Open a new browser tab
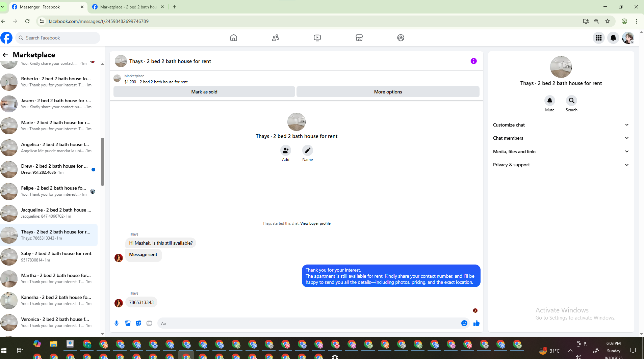644x359 pixels. (175, 7)
